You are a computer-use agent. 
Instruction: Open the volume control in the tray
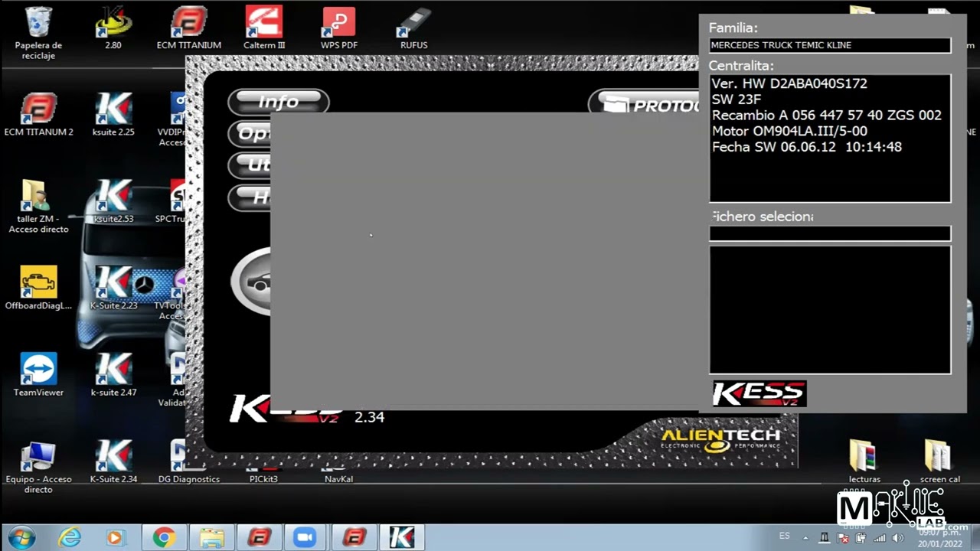click(x=898, y=538)
